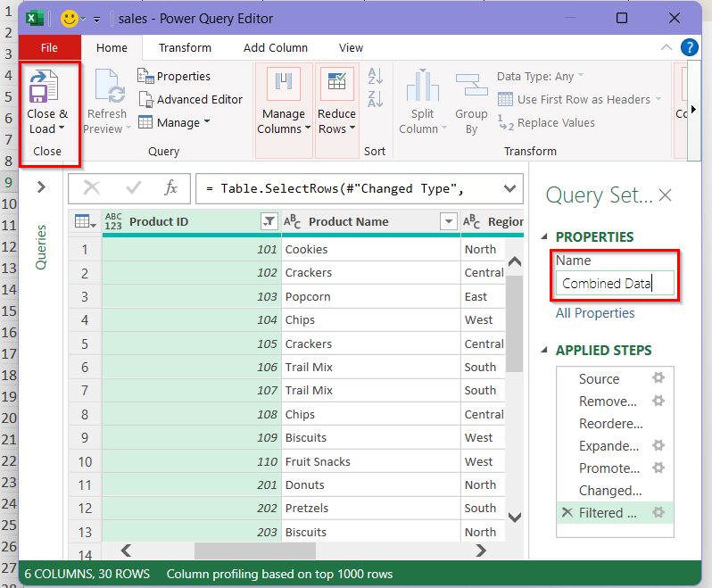The image size is (712, 588).
Task: Select the Product ID 201 cell
Action: (192, 484)
